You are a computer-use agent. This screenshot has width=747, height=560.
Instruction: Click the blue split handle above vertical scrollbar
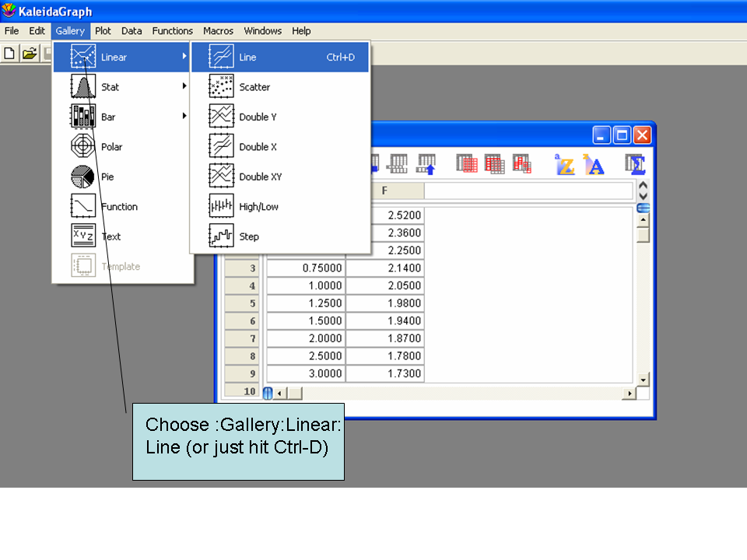pyautogui.click(x=644, y=208)
